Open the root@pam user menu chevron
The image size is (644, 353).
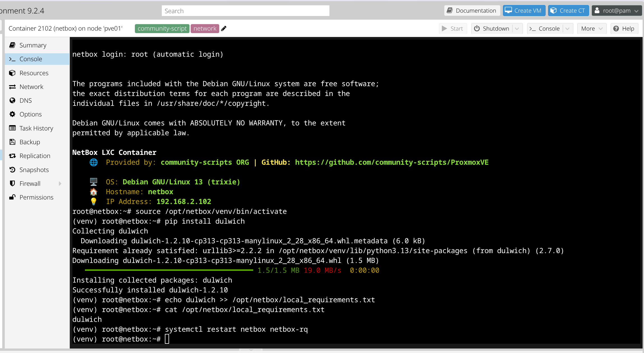[636, 11]
